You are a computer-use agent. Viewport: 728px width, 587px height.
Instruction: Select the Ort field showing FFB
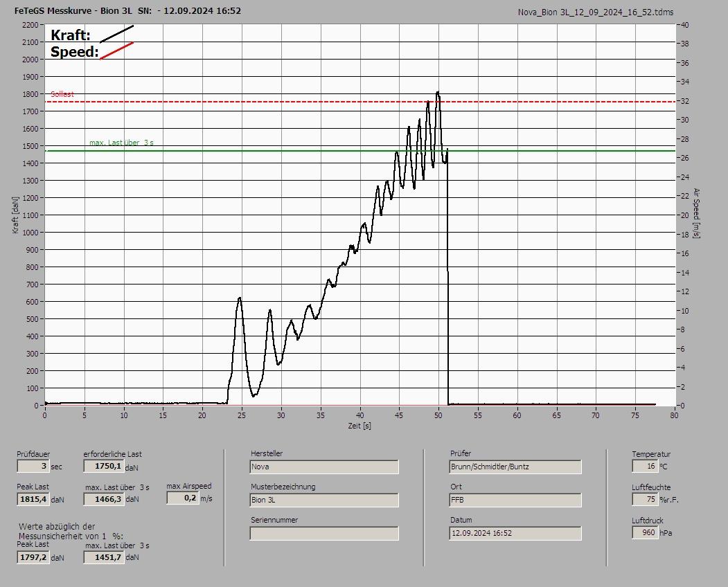(515, 500)
